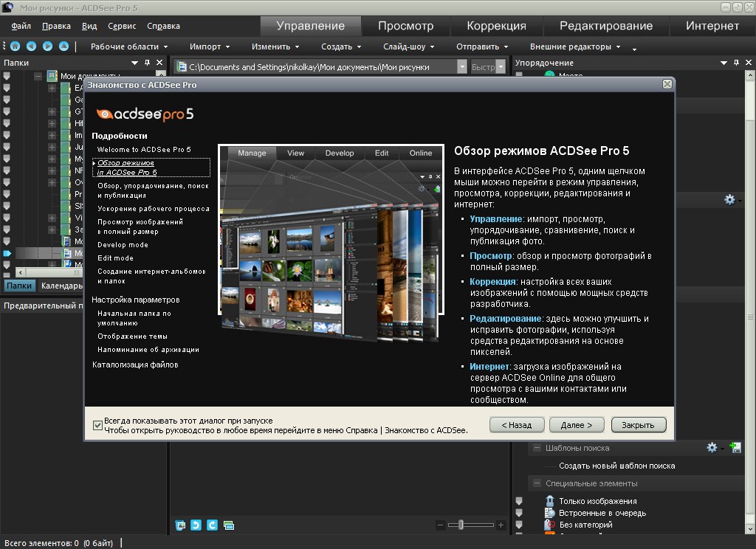Click the rotate left icon in bottom toolbar
Viewport: 756px width, 549px height.
pyautogui.click(x=196, y=525)
